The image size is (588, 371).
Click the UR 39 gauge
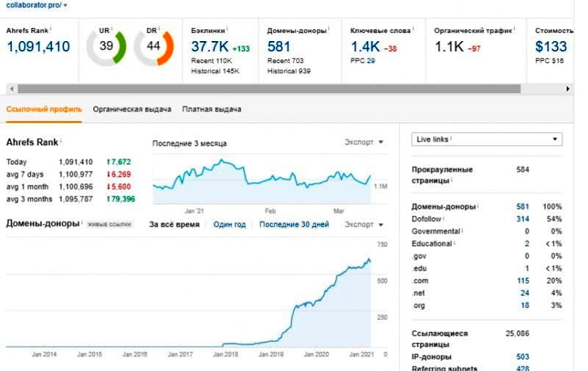[106, 47]
